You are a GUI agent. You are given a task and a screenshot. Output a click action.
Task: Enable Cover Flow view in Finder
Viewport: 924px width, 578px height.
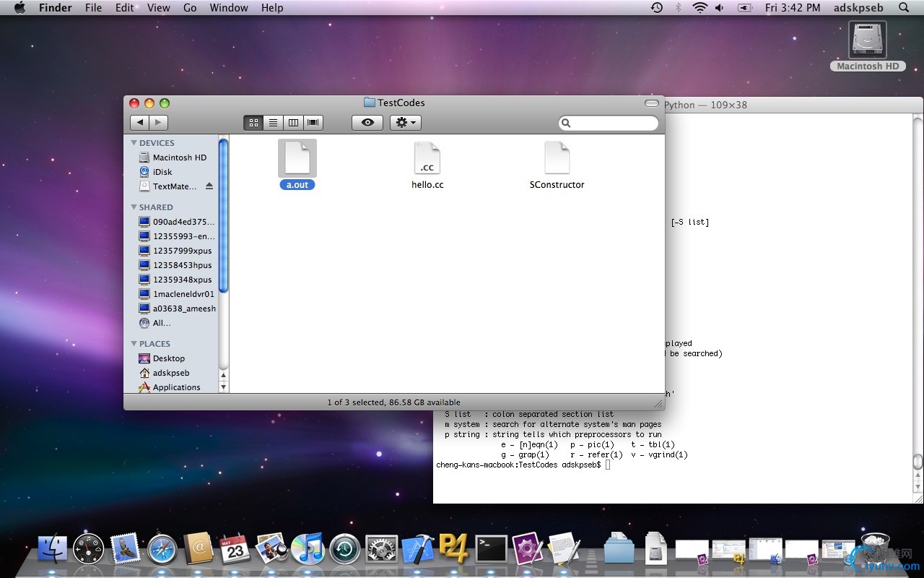[313, 123]
